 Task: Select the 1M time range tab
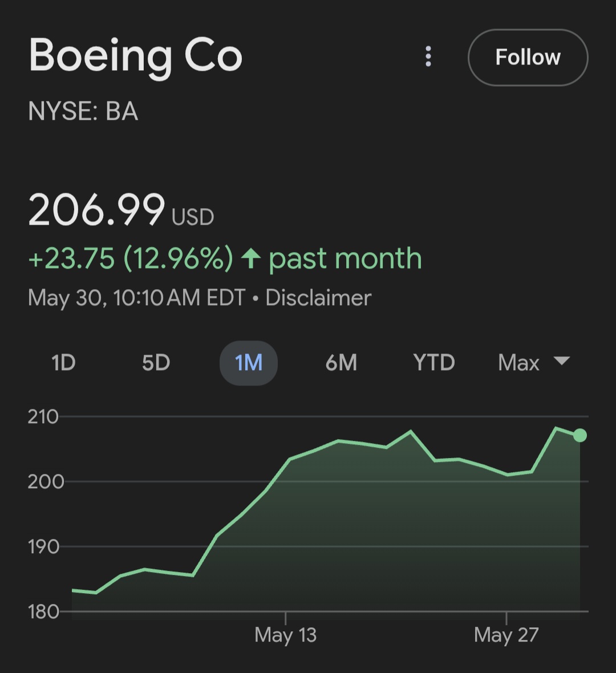[x=249, y=363]
